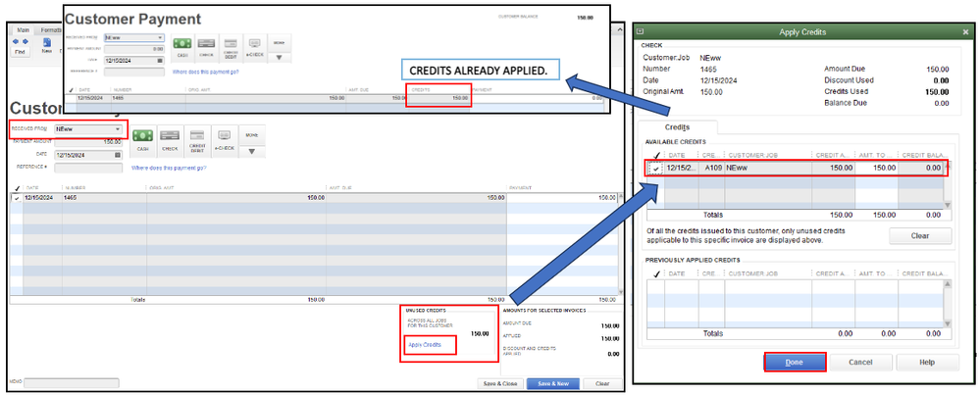Toggle checkmark on invoice 1465 in the lower payment table
Screen dimensions: 980x395
pos(17,197)
